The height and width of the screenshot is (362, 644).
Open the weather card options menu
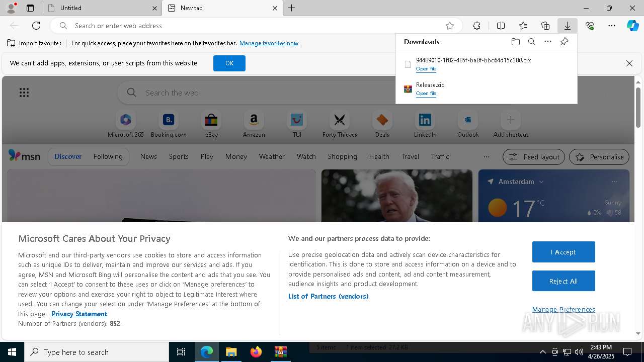click(614, 182)
